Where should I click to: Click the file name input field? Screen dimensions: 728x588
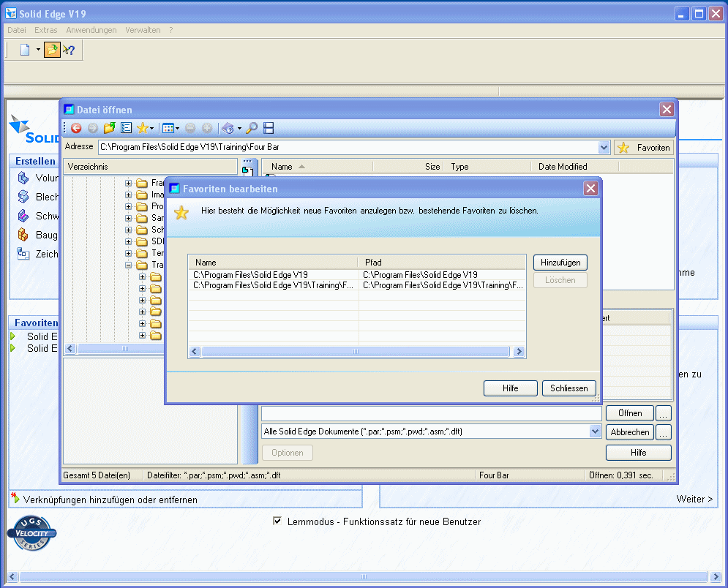432,413
